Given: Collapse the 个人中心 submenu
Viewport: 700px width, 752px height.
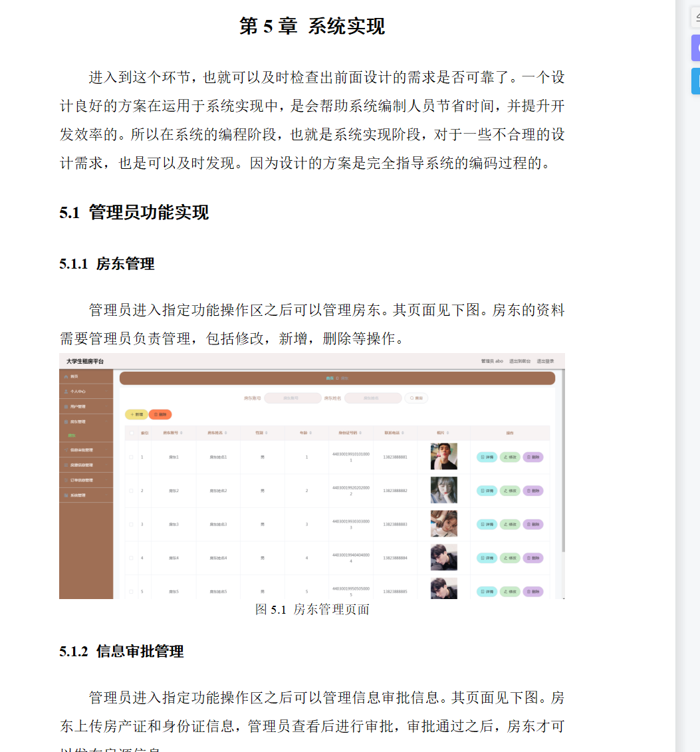Looking at the screenshot, I should (x=107, y=392).
